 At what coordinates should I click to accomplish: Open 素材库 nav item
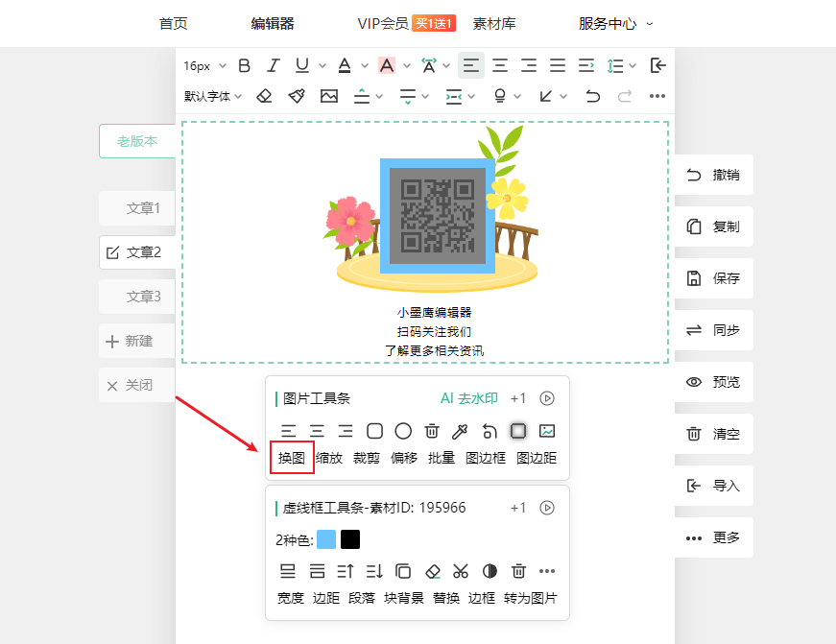(x=494, y=23)
